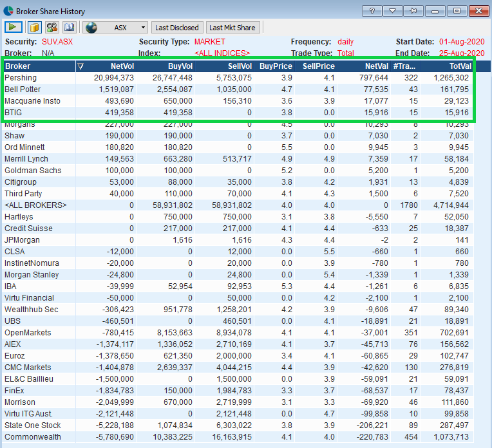
Task: Select the State One Stock row
Action: 238,426
